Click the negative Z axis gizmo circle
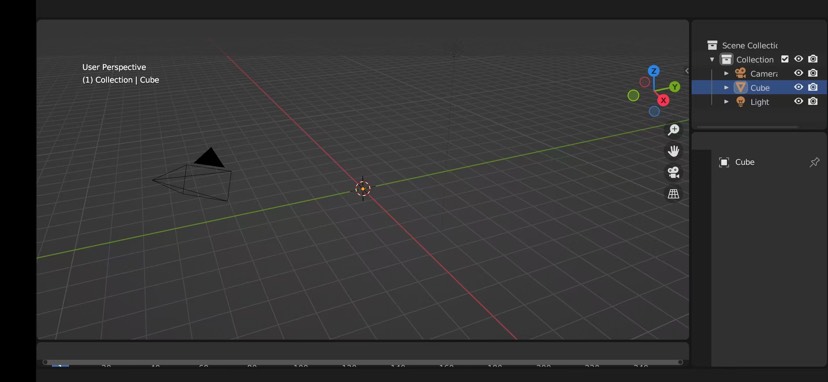This screenshot has width=828, height=382. click(x=654, y=111)
